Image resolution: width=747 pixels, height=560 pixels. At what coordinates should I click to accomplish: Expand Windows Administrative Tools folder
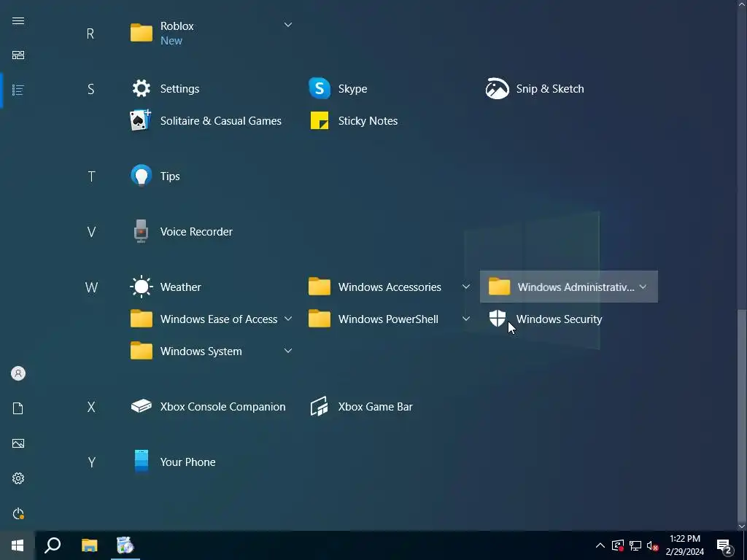(643, 287)
